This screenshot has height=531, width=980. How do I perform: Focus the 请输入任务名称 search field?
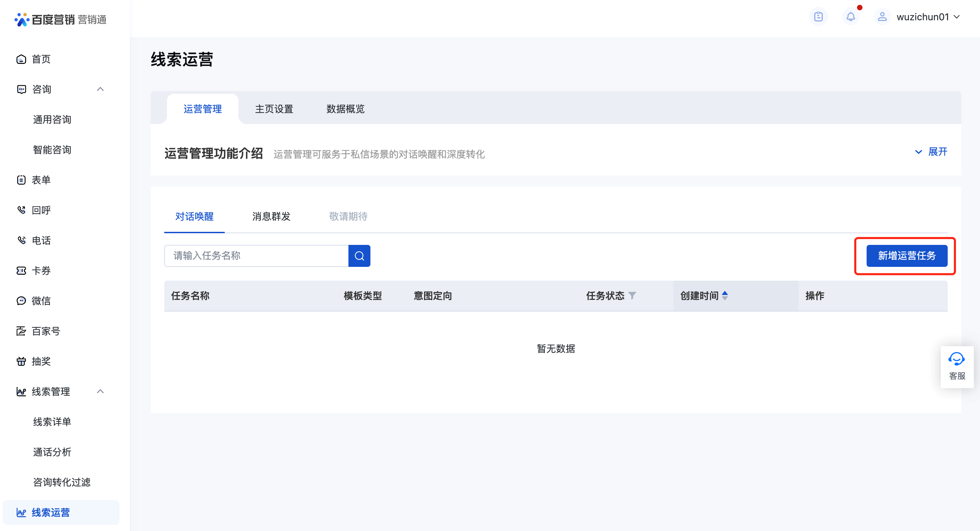(256, 256)
